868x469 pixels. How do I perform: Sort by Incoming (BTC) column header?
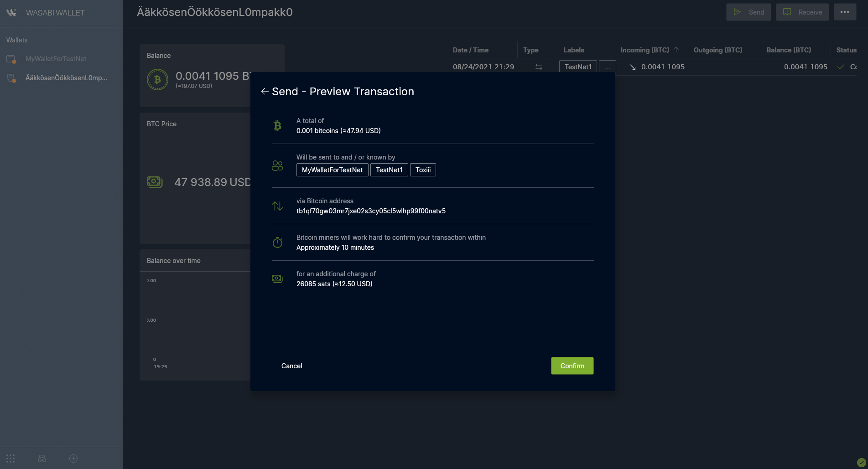click(x=645, y=50)
